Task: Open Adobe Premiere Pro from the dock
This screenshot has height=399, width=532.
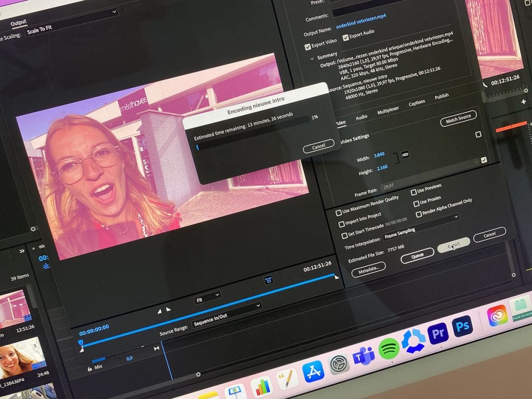Action: tap(438, 332)
